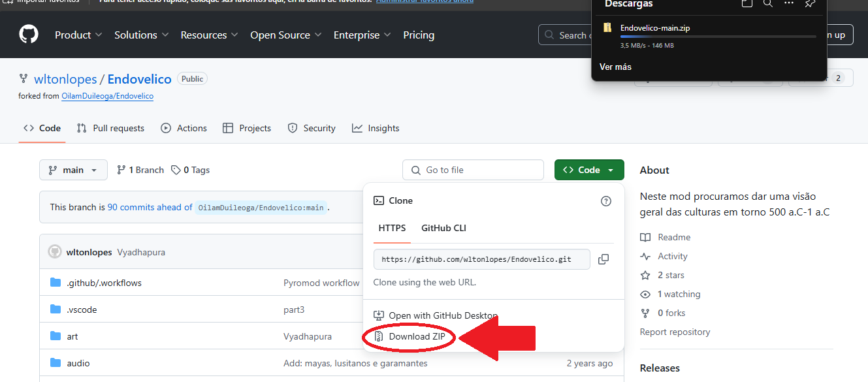Expand the Open Source menu
The height and width of the screenshot is (382, 868).
tap(286, 35)
